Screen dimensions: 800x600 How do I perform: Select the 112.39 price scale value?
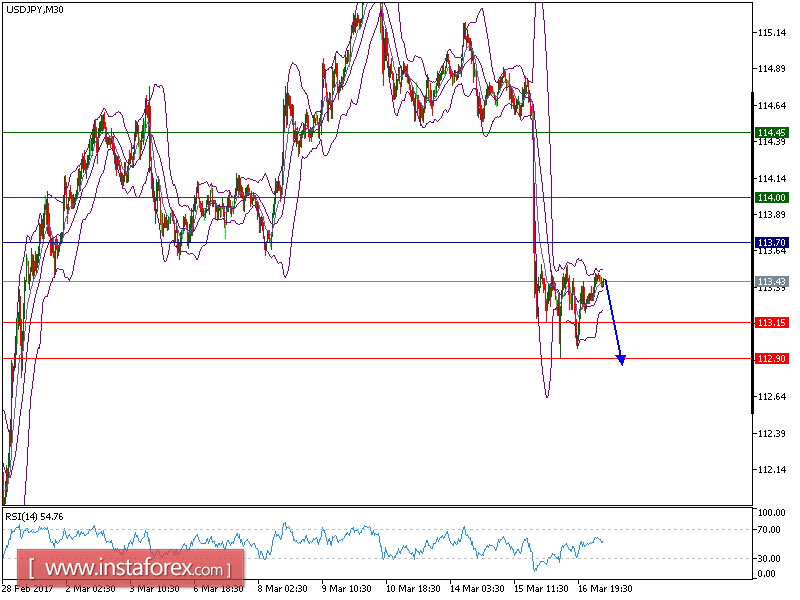[772, 434]
